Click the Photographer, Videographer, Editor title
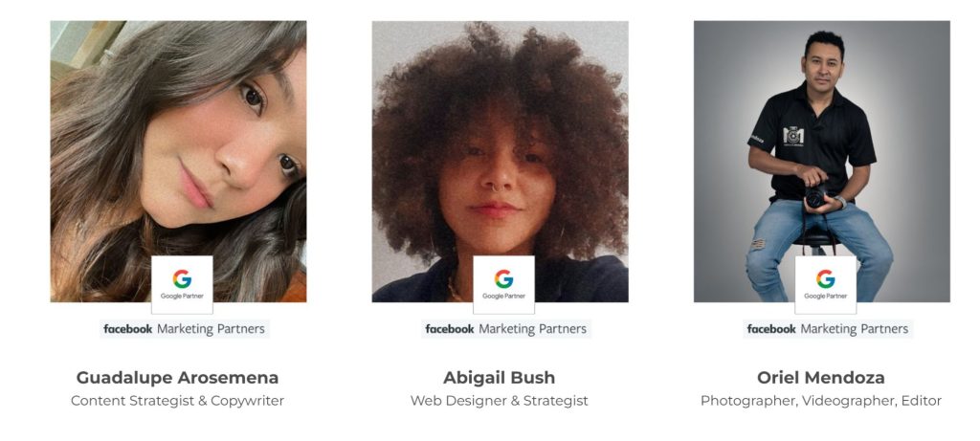The width and height of the screenshot is (980, 441). pyautogui.click(x=820, y=401)
